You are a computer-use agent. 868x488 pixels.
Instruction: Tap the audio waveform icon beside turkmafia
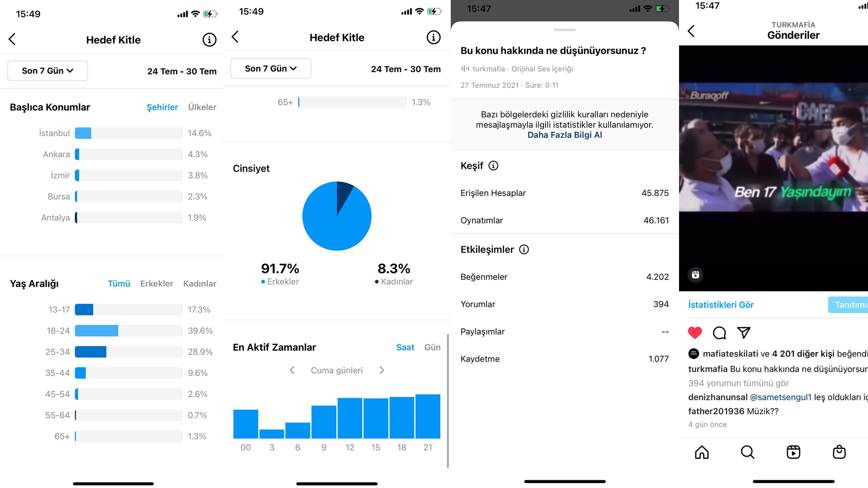(465, 69)
